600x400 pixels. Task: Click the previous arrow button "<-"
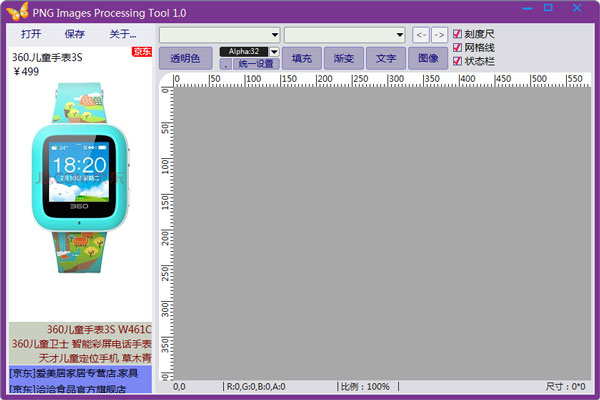coord(421,35)
